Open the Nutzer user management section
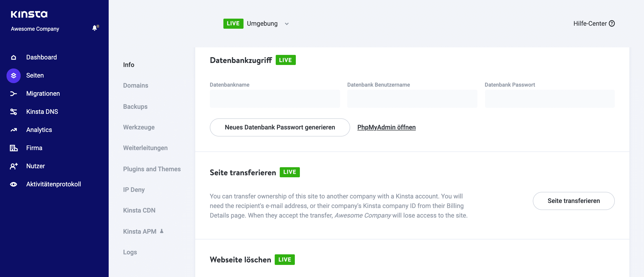Image resolution: width=644 pixels, height=277 pixels. click(x=35, y=166)
